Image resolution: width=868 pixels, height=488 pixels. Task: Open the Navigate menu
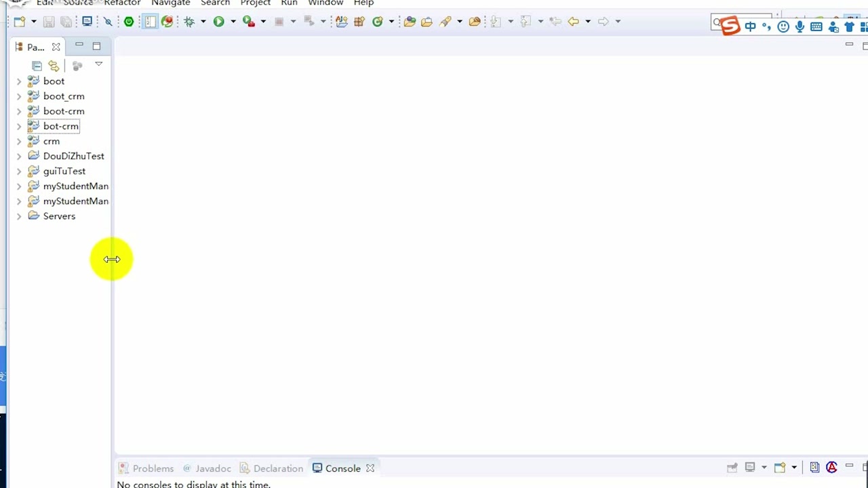coord(170,3)
